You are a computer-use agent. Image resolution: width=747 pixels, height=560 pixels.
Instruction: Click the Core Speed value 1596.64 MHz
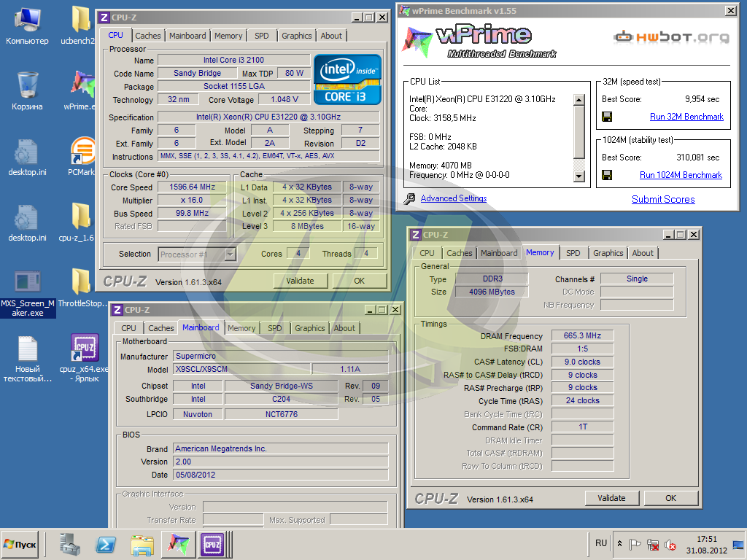(192, 187)
